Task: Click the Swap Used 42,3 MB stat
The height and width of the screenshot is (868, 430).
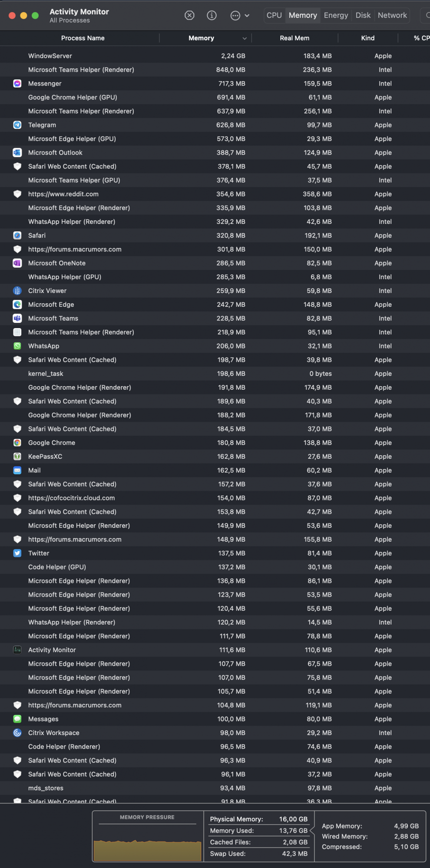Action: tap(259, 854)
